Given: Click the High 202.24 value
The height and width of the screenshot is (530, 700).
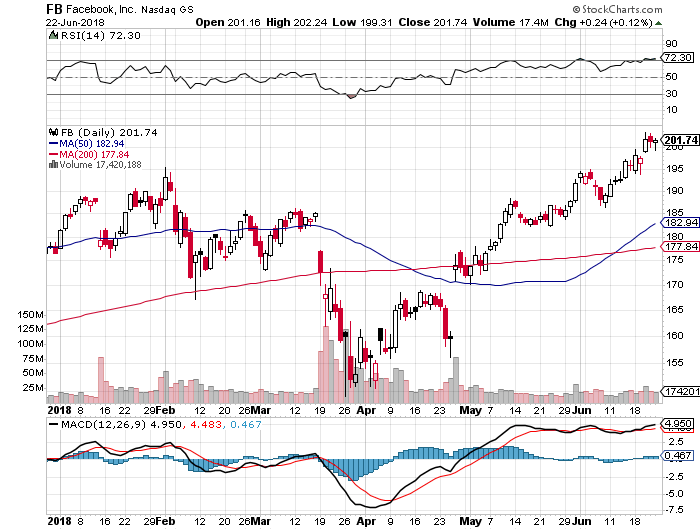Looking at the screenshot, I should pos(296,22).
